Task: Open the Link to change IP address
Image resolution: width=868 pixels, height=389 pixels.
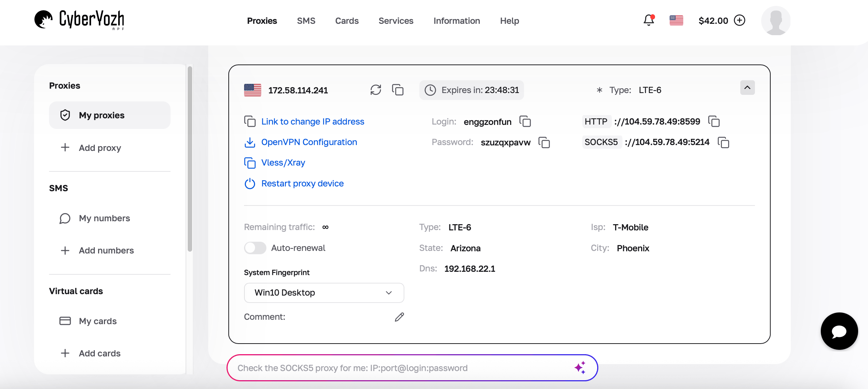Action: (x=313, y=121)
